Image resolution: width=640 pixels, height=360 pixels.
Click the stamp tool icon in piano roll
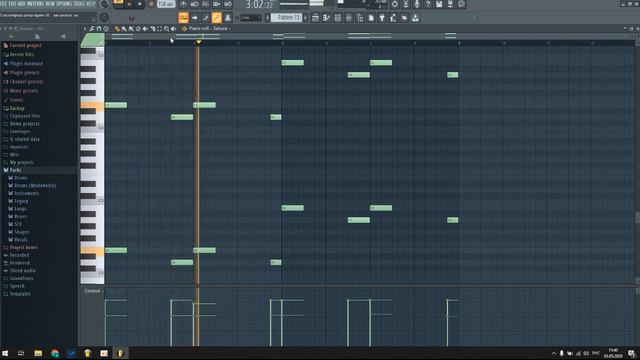click(x=106, y=29)
